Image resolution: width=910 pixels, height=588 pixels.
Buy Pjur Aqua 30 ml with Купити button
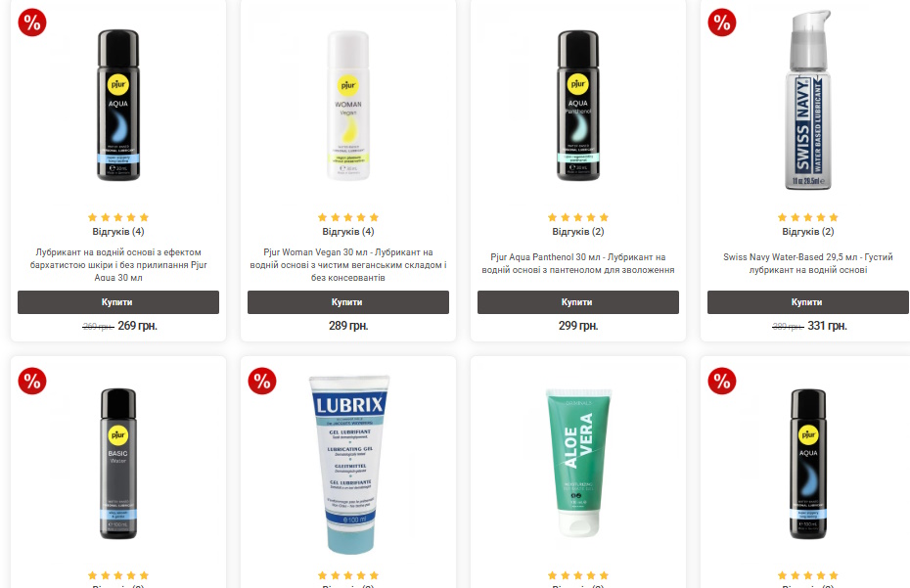pyautogui.click(x=118, y=302)
